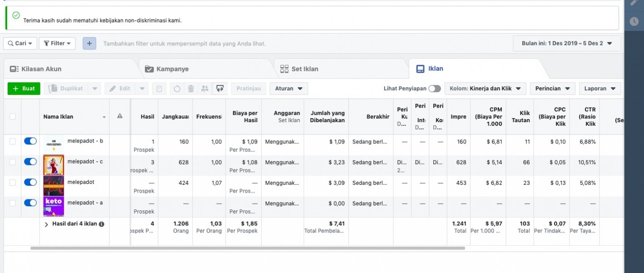Screen dimensions: 644x273
Task: Click the green Buat button
Action: tap(24, 89)
